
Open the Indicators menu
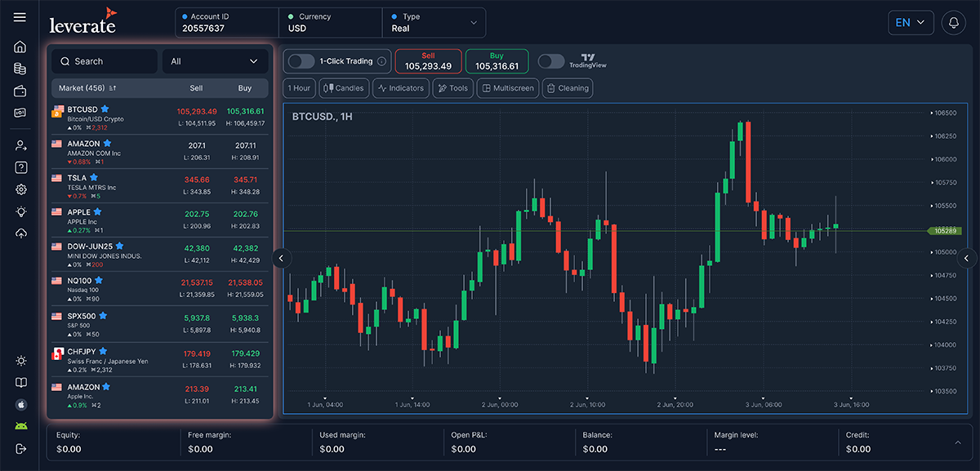(x=401, y=88)
